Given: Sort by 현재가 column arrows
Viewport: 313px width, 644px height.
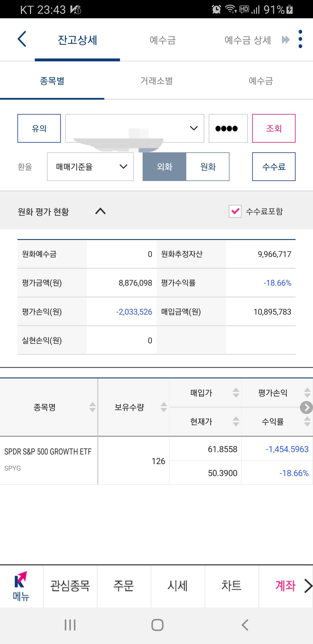Looking at the screenshot, I should [236, 421].
